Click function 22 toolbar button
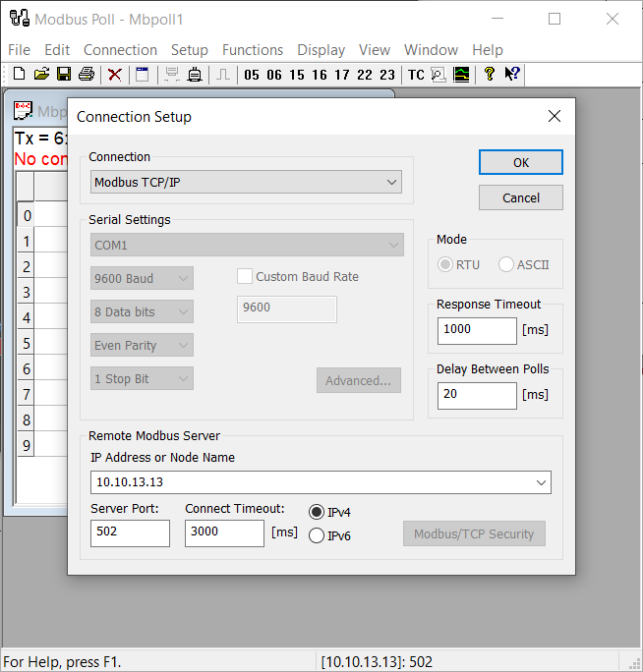643x672 pixels. point(365,75)
